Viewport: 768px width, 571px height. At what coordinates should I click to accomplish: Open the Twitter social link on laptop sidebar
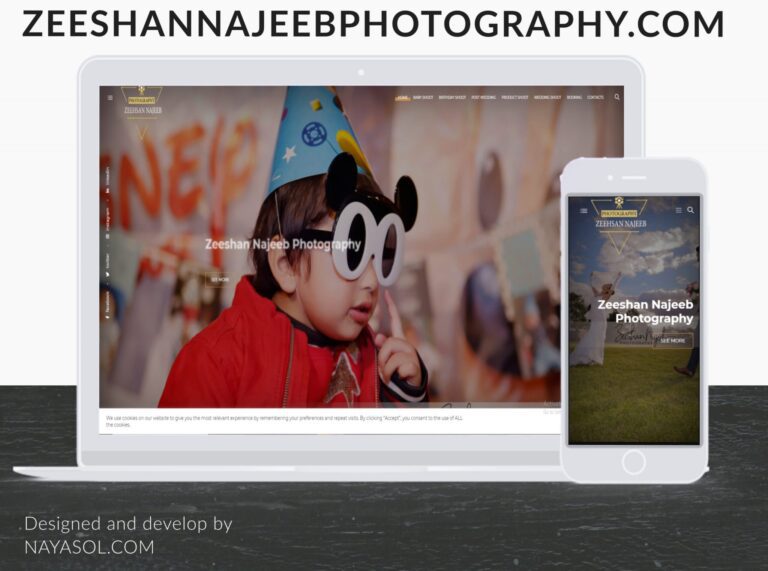[108, 267]
